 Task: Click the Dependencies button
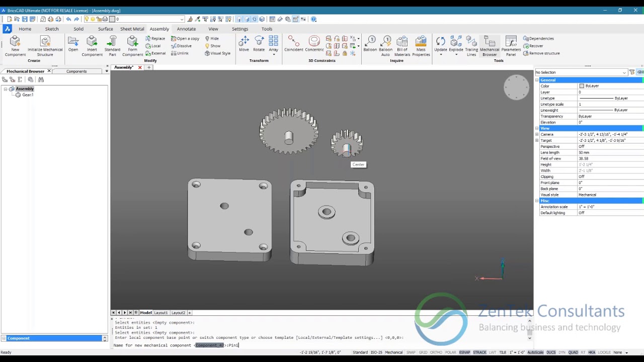[538, 39]
